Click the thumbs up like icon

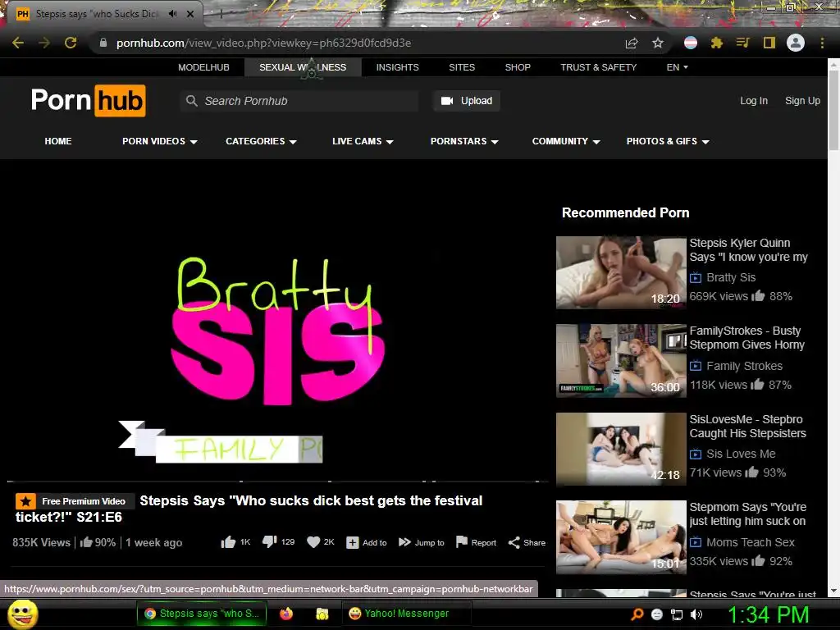point(228,542)
